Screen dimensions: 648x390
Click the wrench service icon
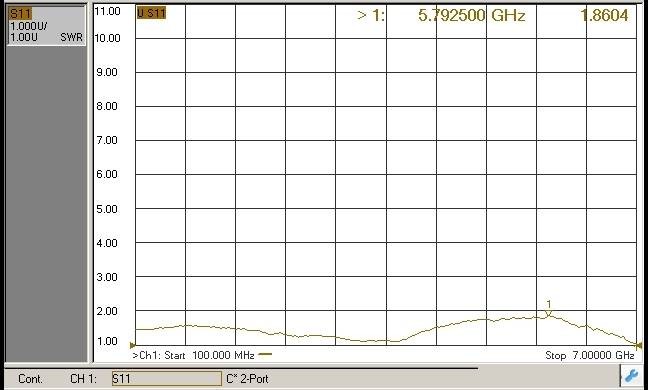[x=631, y=376]
